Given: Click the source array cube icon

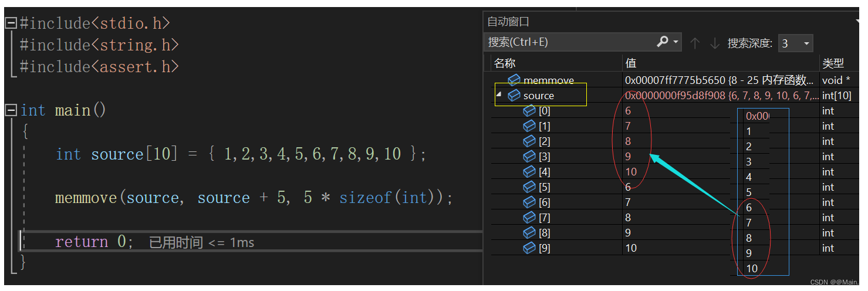Looking at the screenshot, I should click(514, 95).
